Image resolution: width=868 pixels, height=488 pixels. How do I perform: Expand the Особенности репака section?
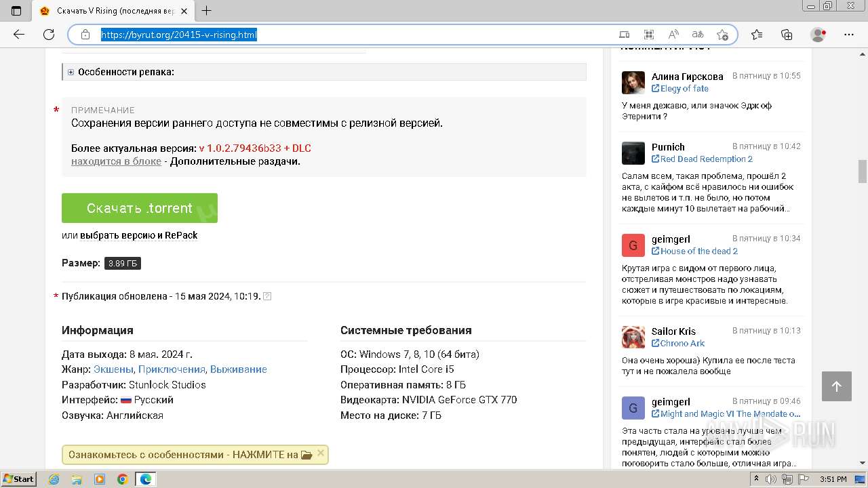324,72
